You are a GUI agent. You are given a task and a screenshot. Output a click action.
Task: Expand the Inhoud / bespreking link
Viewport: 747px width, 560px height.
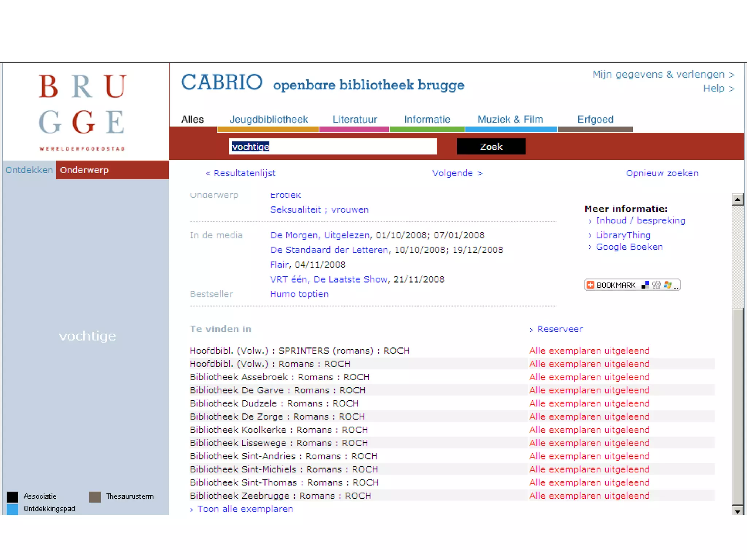click(640, 221)
